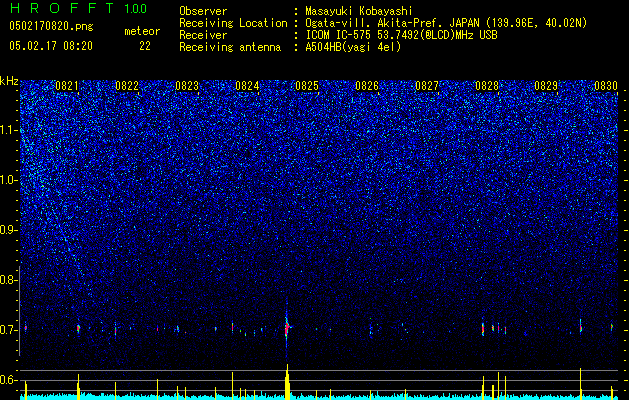The width and height of the screenshot is (629, 400).
Task: Click the 0821 time marker
Action: pyautogui.click(x=67, y=86)
